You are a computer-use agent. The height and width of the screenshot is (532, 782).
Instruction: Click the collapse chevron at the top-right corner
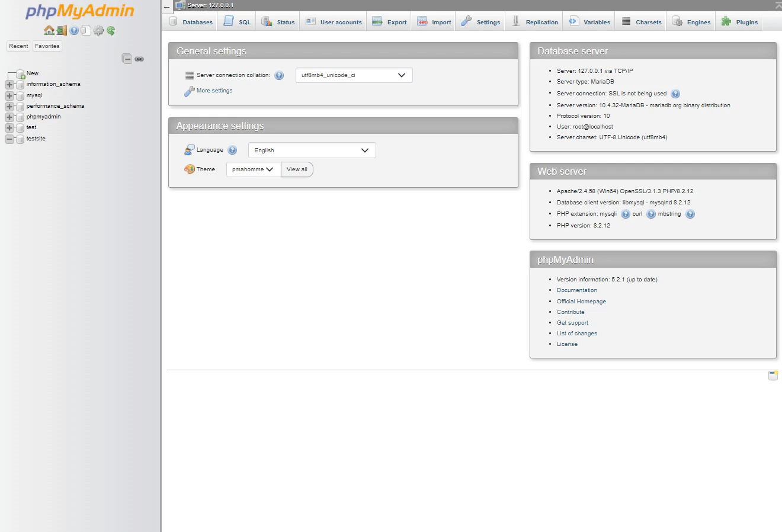(778, 5)
